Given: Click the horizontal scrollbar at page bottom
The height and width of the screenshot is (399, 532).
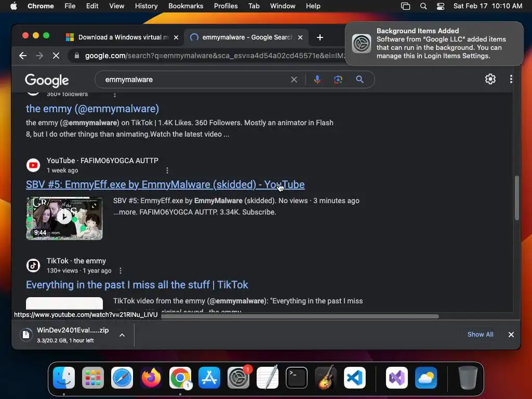Looking at the screenshot, I should (x=300, y=316).
